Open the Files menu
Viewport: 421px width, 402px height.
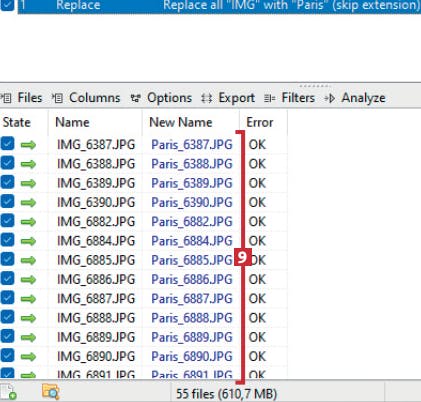[x=21, y=98]
